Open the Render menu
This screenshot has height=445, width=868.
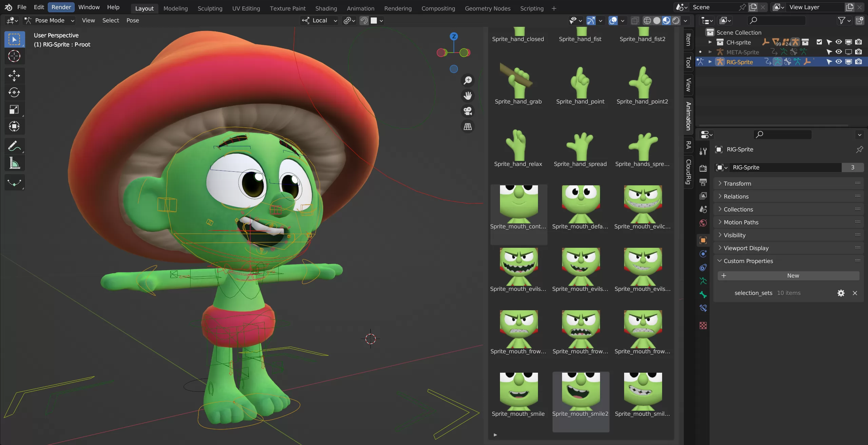[x=61, y=7]
